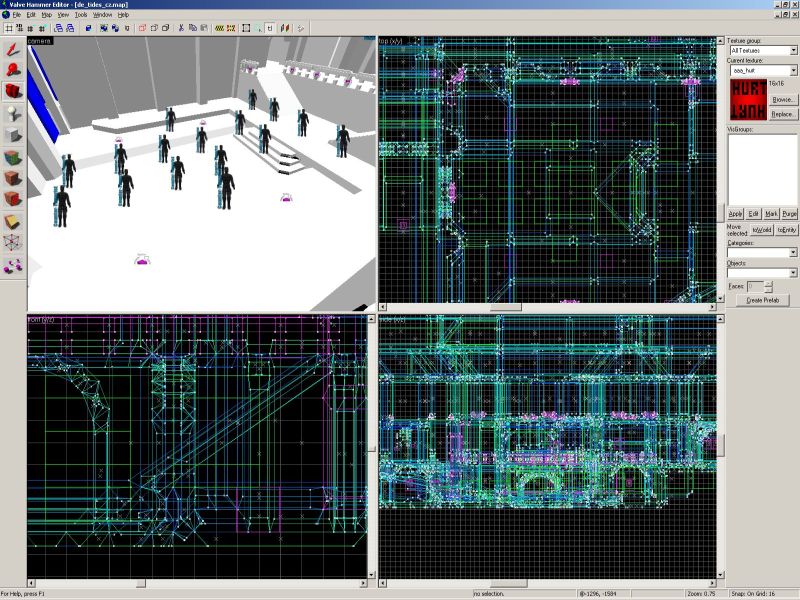Select the Magnify tool

12,69
